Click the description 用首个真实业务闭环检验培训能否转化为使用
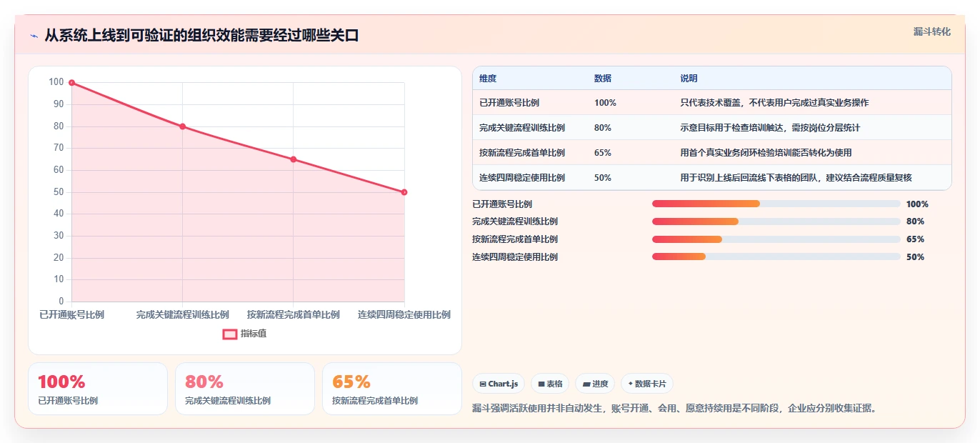980x443 pixels. (x=766, y=153)
